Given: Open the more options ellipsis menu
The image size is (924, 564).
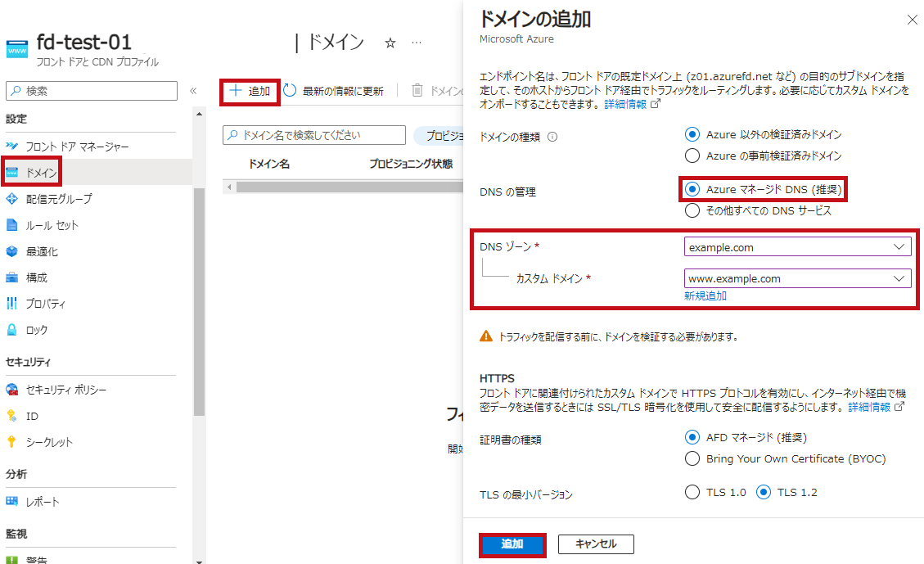Looking at the screenshot, I should pyautogui.click(x=417, y=43).
